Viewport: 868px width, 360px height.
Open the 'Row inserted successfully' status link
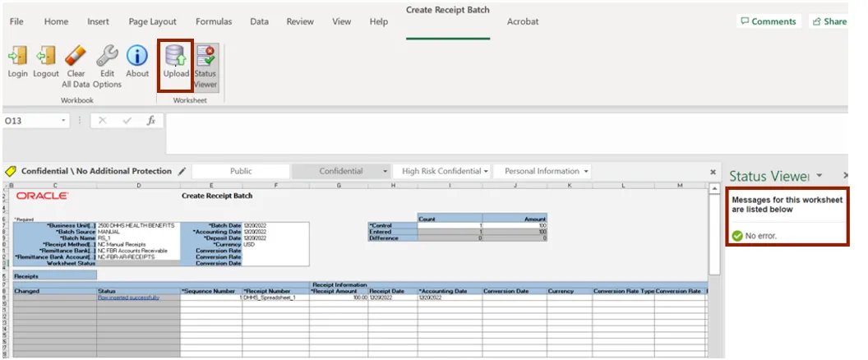pos(128,298)
